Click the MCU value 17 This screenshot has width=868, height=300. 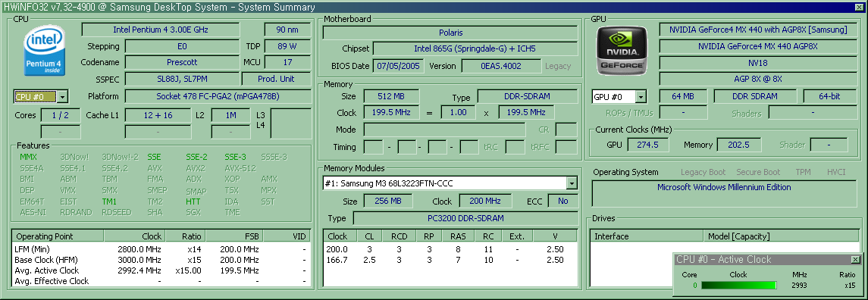[x=287, y=63]
